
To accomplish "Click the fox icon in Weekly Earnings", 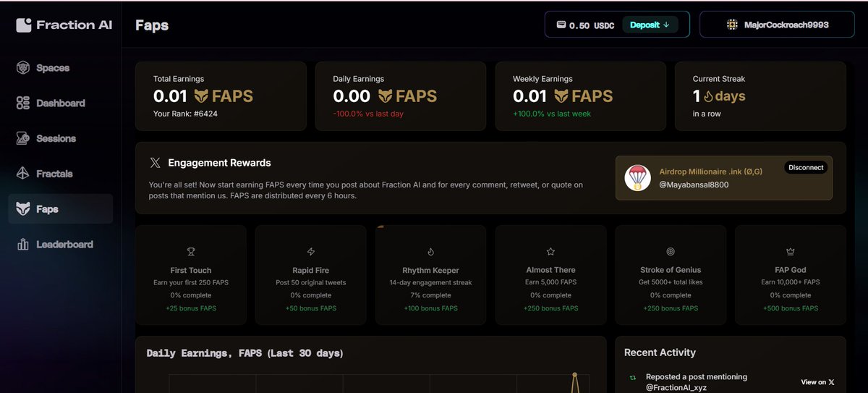I will (561, 96).
